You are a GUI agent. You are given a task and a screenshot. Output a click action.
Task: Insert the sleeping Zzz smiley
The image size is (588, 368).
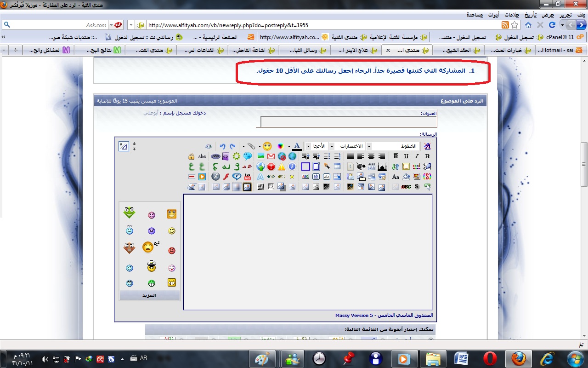click(x=148, y=247)
